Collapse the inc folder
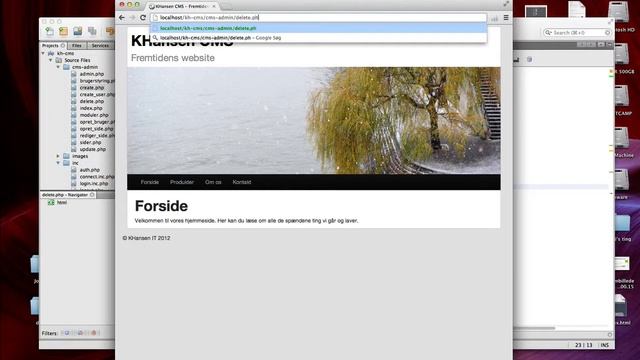 pyautogui.click(x=58, y=163)
